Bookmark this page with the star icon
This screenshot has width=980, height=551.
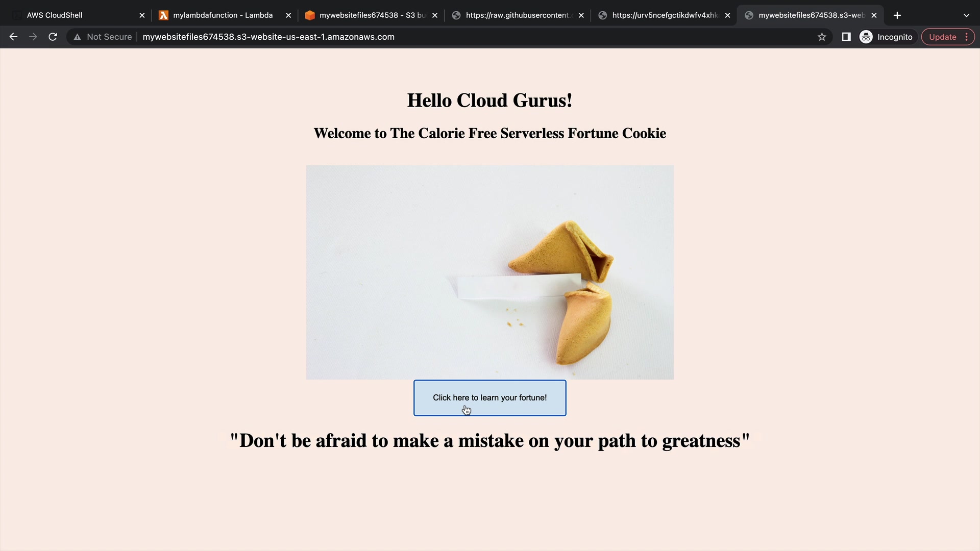tap(822, 37)
